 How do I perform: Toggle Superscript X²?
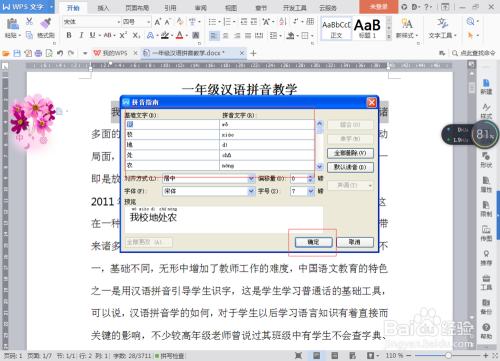point(123,35)
